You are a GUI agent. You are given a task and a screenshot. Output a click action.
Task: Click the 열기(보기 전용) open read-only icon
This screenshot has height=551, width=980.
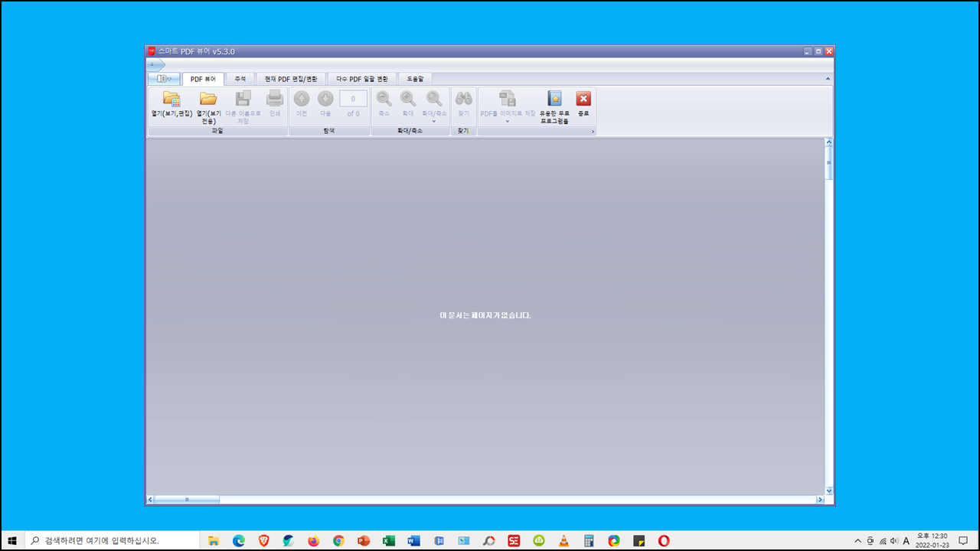point(208,99)
